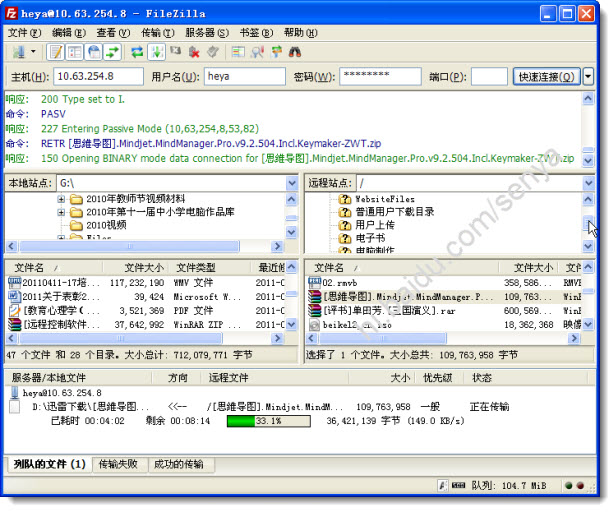Click remote file list horizontal scrollbar thumb

383,338
